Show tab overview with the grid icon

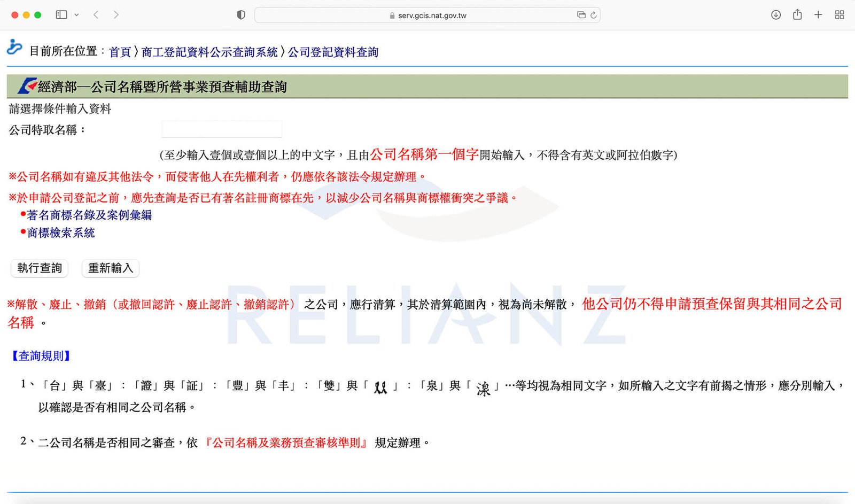click(x=839, y=14)
